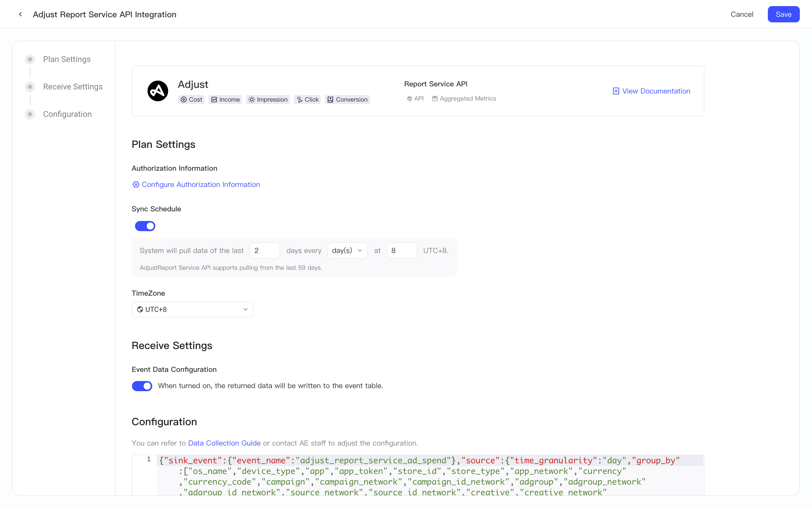Click the Receive Settings section heading
This screenshot has width=812, height=508.
[172, 346]
